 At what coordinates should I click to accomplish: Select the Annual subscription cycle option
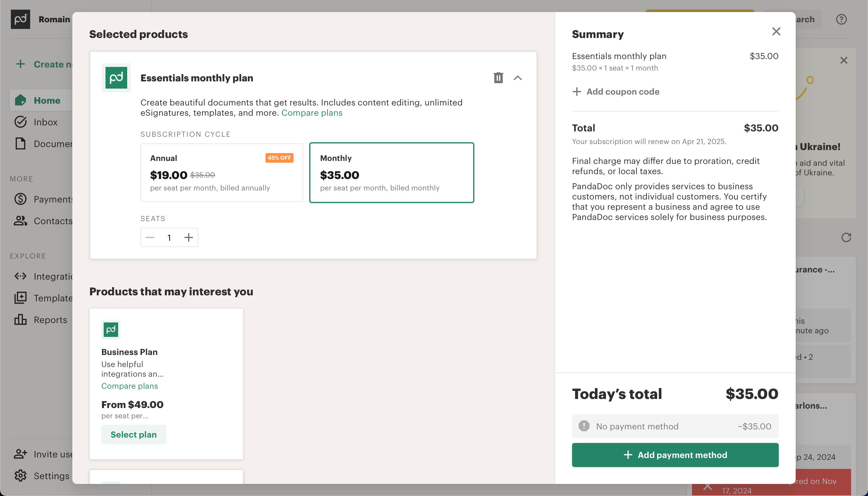[x=222, y=173]
